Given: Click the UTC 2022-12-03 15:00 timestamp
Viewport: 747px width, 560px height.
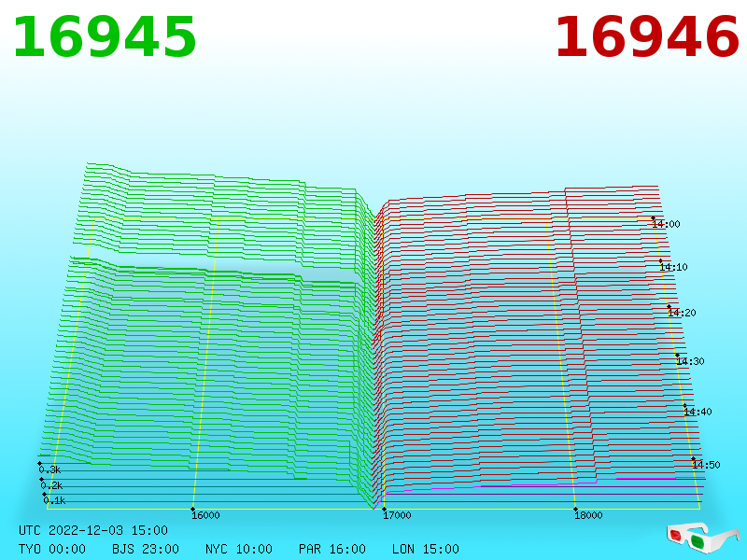Looking at the screenshot, I should click(93, 530).
